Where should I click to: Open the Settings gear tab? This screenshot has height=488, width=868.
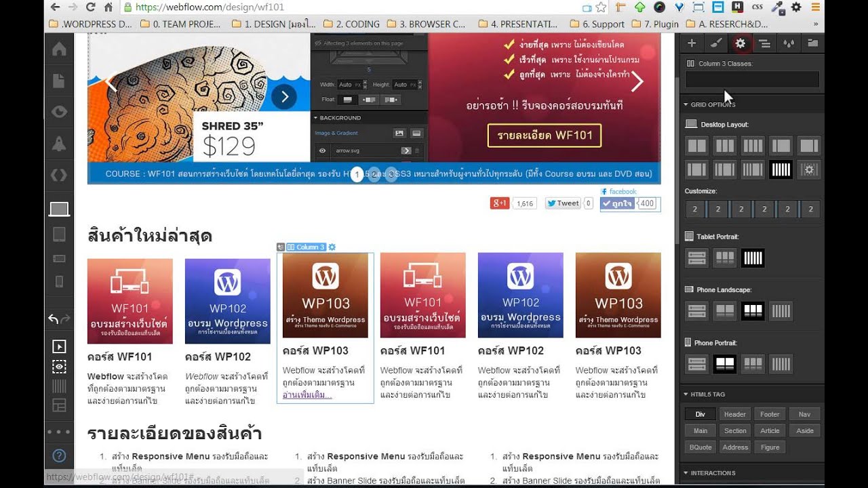tap(740, 43)
